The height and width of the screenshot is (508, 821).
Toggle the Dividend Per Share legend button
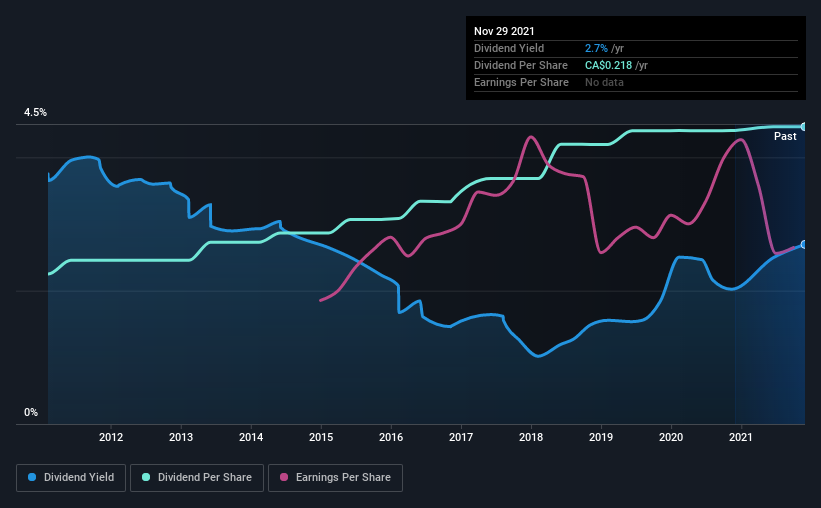click(x=197, y=478)
